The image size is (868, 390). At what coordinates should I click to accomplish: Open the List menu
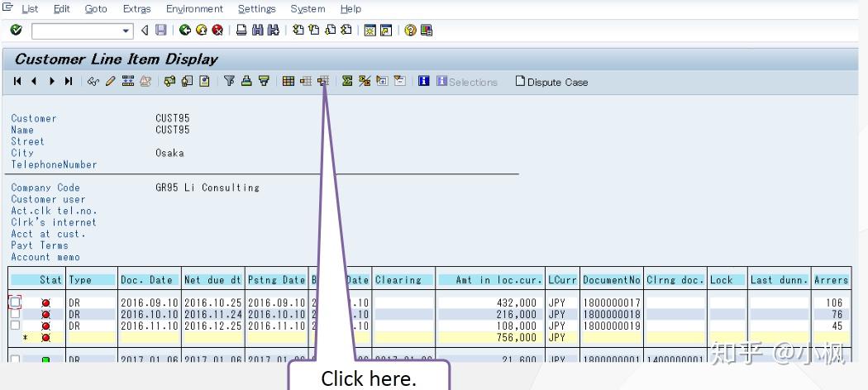click(30, 9)
